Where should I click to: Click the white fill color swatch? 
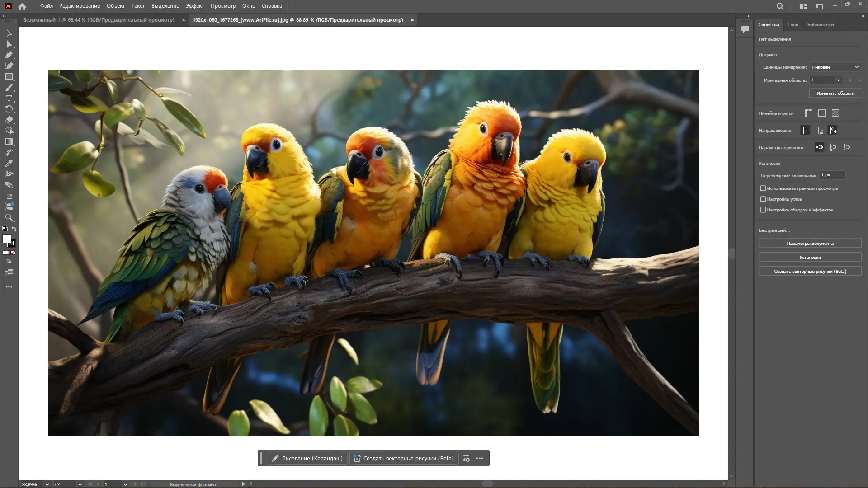pyautogui.click(x=7, y=239)
